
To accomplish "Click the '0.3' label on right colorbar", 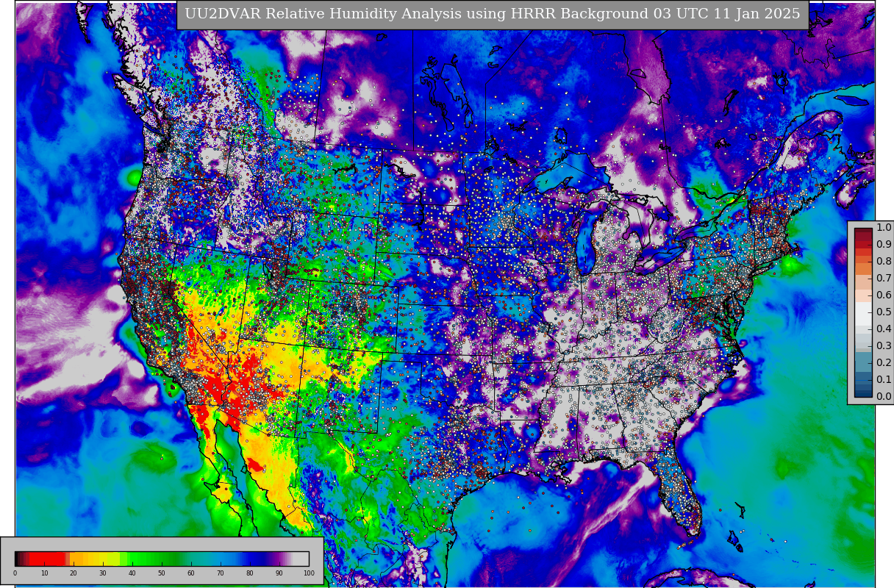I will coord(884,346).
